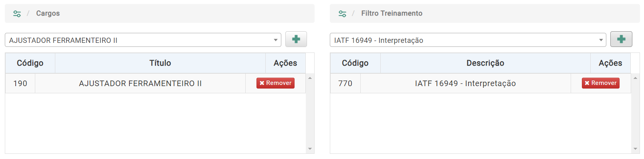Click the Cargos breadcrumb label
This screenshot has height=159, width=644.
coord(48,13)
